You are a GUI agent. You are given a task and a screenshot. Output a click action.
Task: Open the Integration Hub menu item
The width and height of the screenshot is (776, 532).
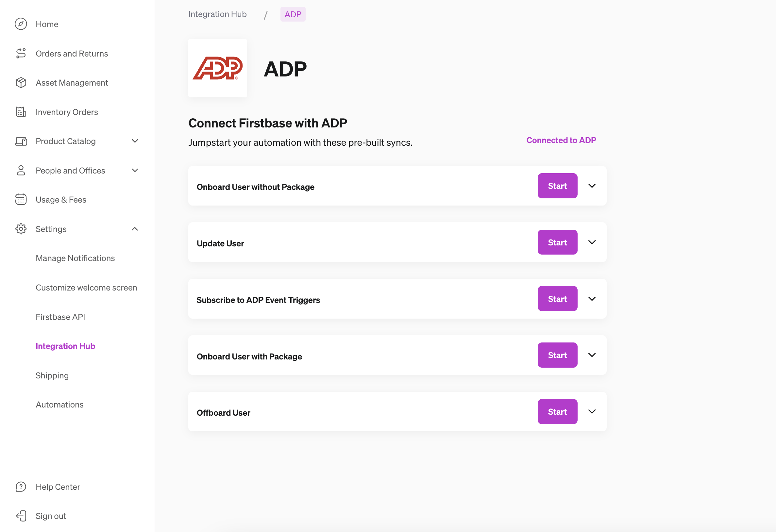pyautogui.click(x=65, y=346)
